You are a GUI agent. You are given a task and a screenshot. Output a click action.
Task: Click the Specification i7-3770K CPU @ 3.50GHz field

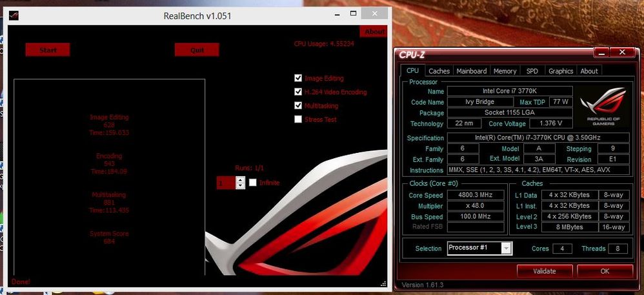coord(538,137)
